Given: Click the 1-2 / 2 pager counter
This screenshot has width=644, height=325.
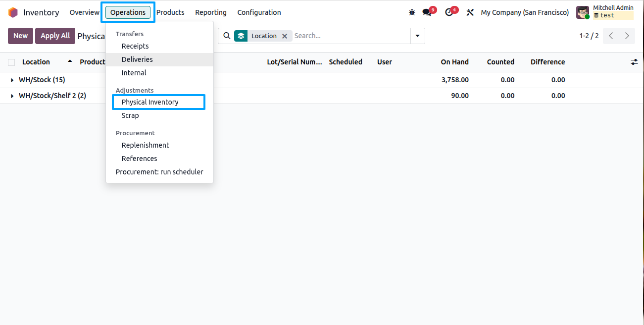Looking at the screenshot, I should tap(589, 36).
